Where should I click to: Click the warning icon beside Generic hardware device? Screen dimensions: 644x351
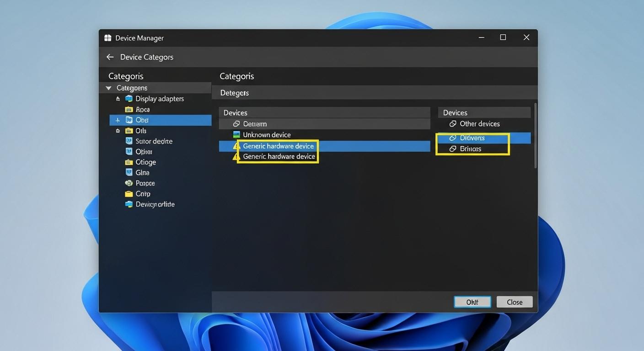[236, 145]
